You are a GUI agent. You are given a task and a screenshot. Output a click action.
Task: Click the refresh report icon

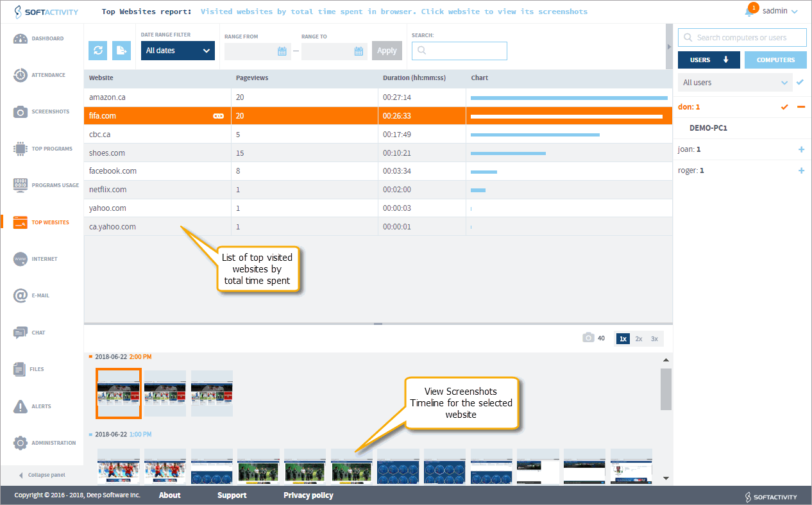pos(97,51)
